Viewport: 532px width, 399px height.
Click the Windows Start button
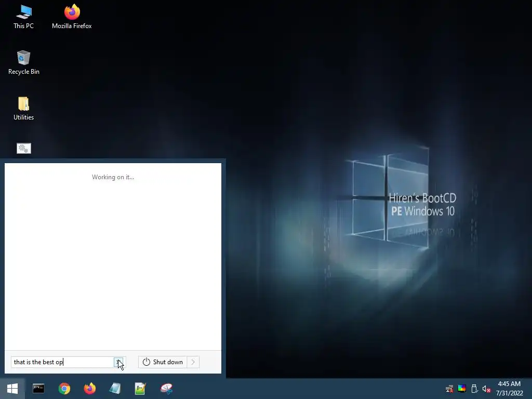tap(12, 389)
